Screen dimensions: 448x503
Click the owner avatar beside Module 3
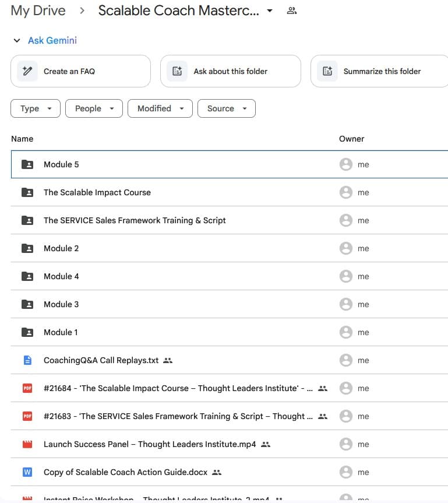coord(346,304)
